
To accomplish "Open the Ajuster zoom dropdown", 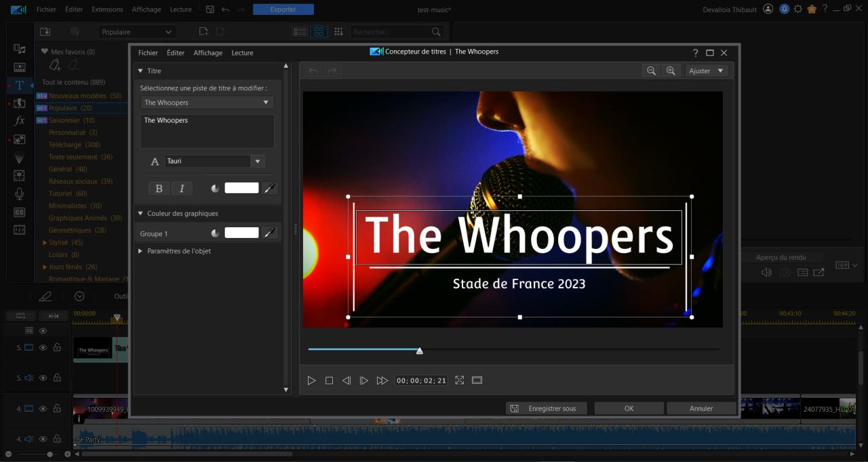I will pos(707,71).
